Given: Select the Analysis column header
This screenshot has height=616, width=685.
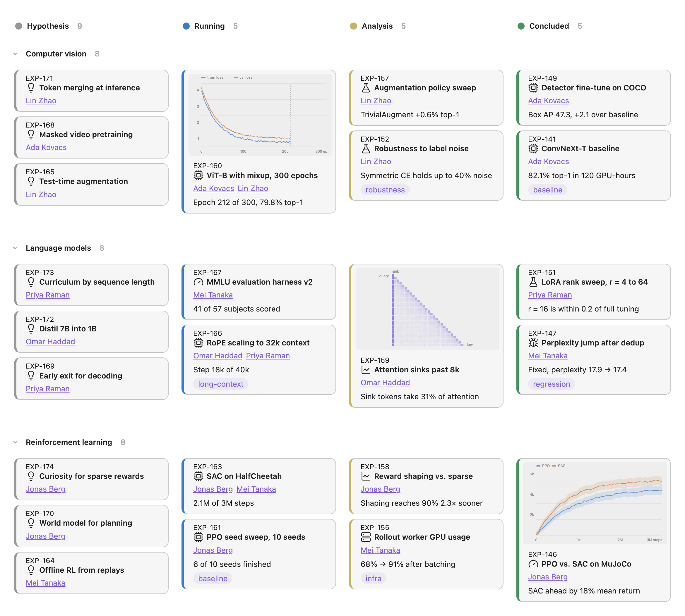Looking at the screenshot, I should [x=377, y=26].
